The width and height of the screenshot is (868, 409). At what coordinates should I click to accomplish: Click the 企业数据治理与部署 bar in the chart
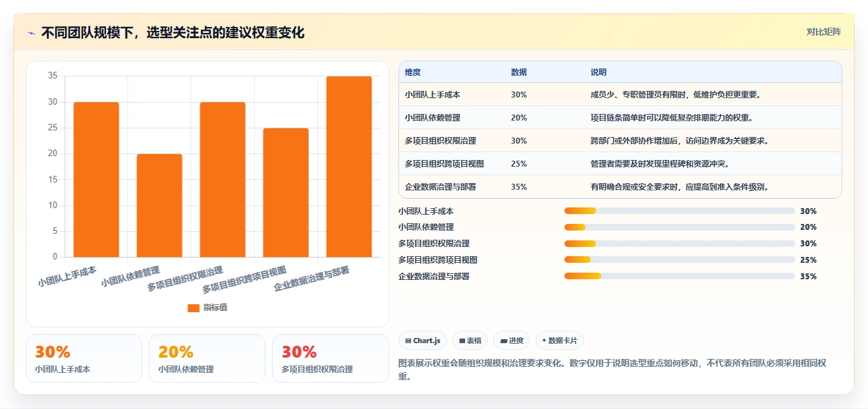click(349, 167)
